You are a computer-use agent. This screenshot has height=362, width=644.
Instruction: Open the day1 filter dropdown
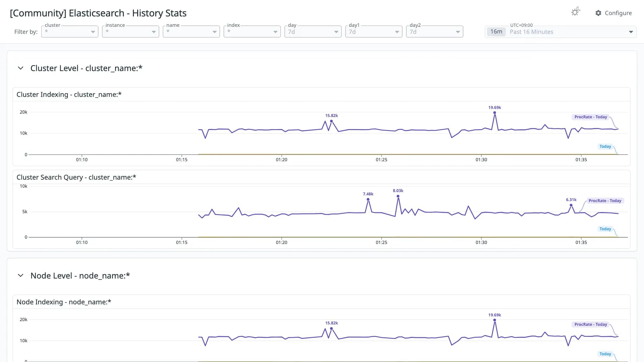[x=374, y=32]
